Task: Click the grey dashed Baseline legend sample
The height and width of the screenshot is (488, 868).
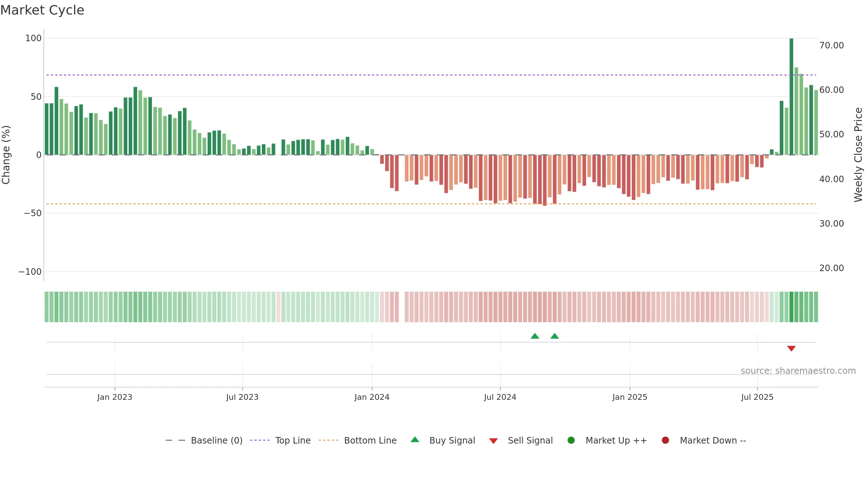Action: (x=175, y=440)
